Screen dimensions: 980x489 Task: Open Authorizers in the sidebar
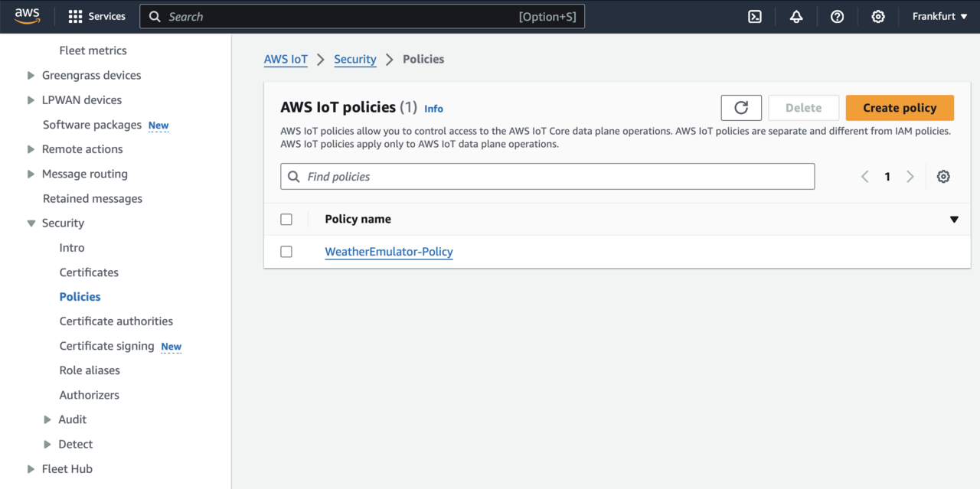tap(90, 395)
